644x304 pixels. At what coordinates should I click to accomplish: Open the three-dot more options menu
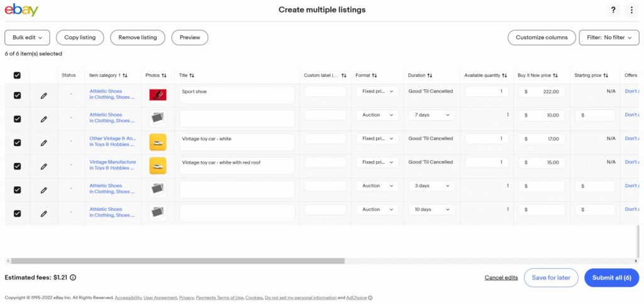tap(631, 10)
